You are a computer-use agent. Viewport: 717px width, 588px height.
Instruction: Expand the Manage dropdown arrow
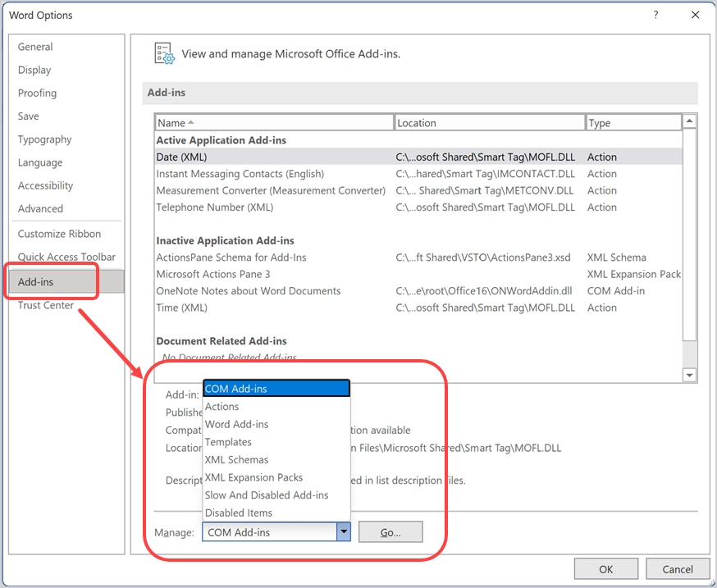[x=344, y=531]
